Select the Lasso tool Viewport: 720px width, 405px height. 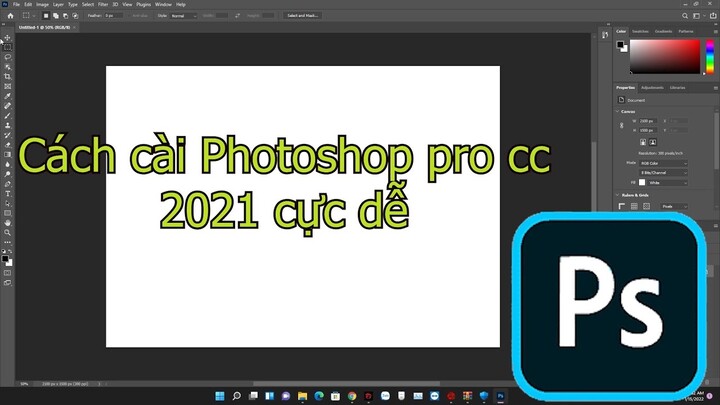(x=7, y=57)
